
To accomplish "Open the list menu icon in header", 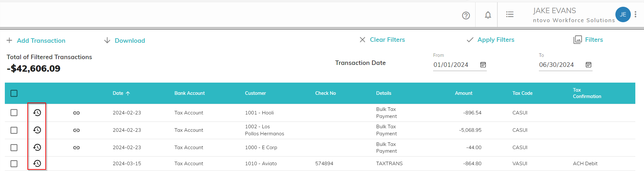I will 510,14.
